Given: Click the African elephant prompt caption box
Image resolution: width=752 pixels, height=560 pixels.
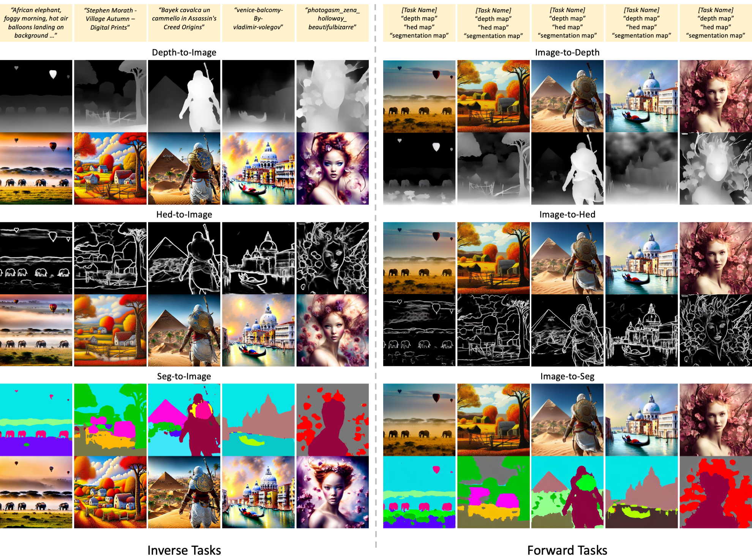Looking at the screenshot, I should click(36, 23).
